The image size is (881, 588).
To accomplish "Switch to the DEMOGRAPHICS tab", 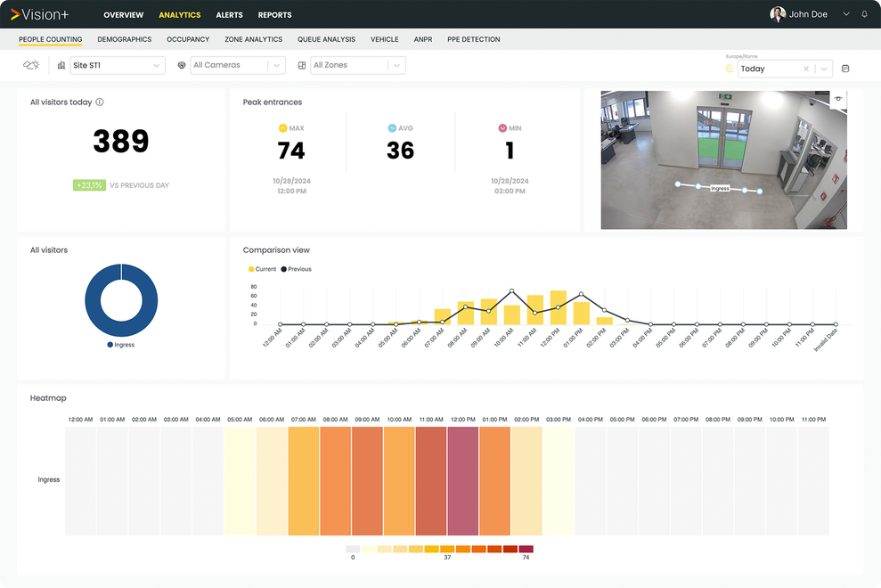I will 124,39.
